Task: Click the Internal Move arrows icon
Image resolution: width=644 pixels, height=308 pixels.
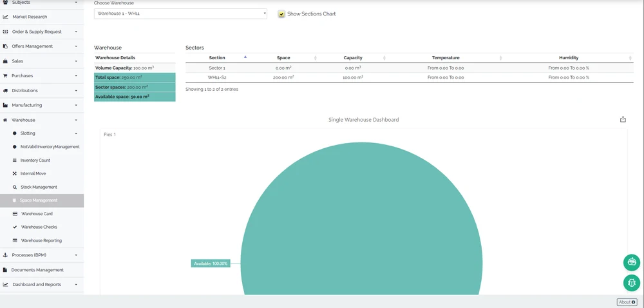Action: pyautogui.click(x=15, y=174)
